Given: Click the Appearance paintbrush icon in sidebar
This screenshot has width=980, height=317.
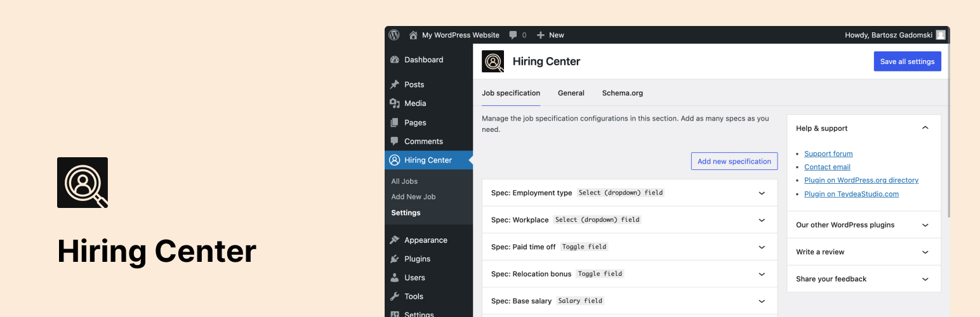Looking at the screenshot, I should pos(395,240).
